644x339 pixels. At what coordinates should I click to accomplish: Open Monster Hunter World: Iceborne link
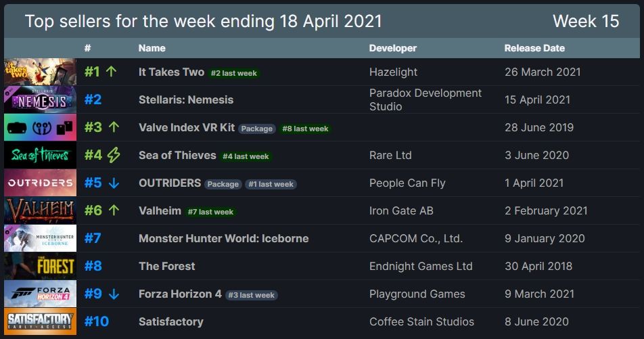pos(223,238)
